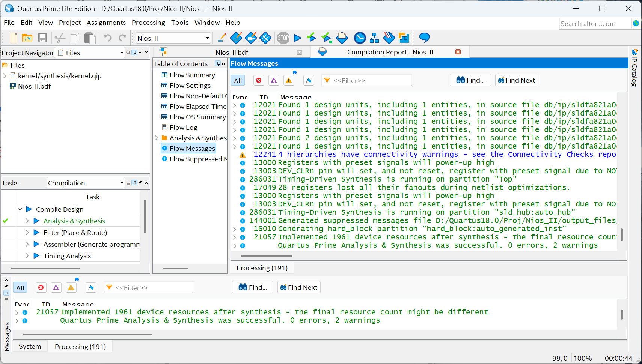
Task: Toggle critical warning filter in Flow Messages
Action: tap(274, 80)
